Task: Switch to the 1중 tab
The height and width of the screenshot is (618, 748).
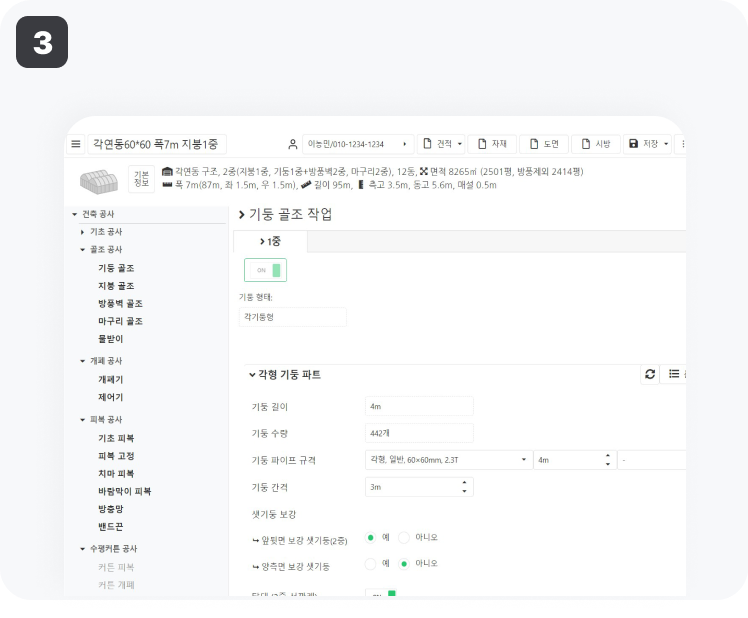Action: pos(269,241)
